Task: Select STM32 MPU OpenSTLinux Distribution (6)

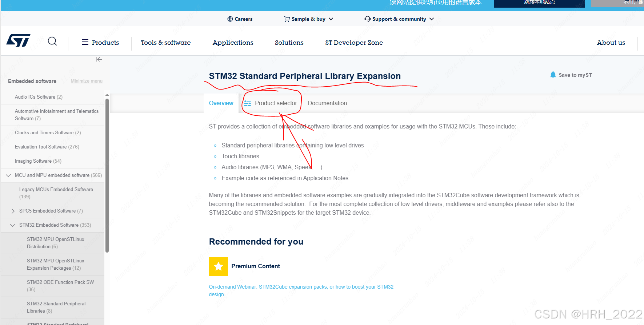Action: click(x=55, y=243)
